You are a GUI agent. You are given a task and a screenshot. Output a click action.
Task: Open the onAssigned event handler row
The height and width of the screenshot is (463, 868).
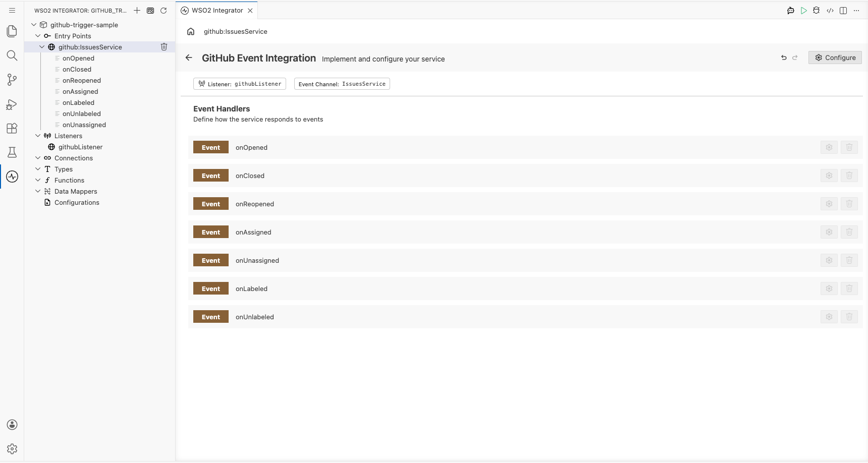click(525, 232)
